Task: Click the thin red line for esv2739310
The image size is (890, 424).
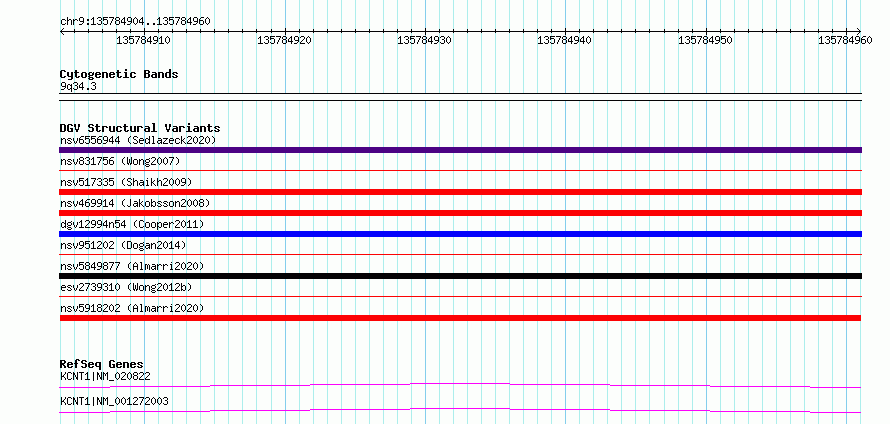Action: coord(460,296)
